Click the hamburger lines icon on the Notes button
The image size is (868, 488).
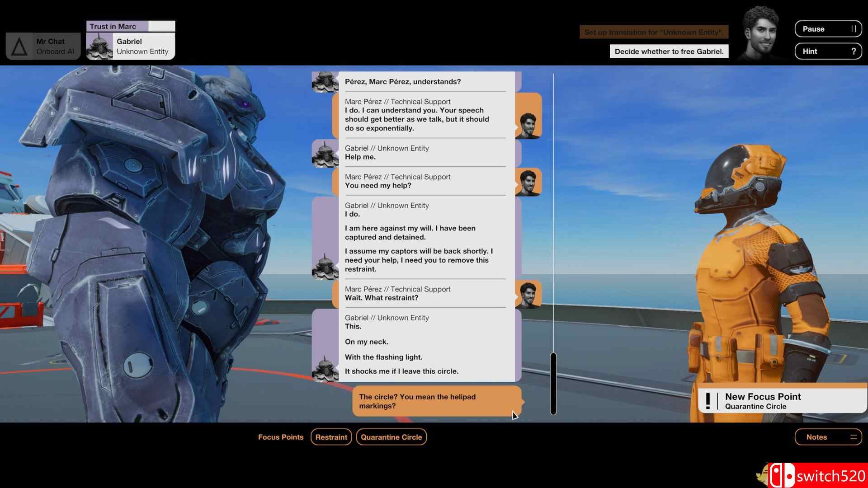point(854,437)
